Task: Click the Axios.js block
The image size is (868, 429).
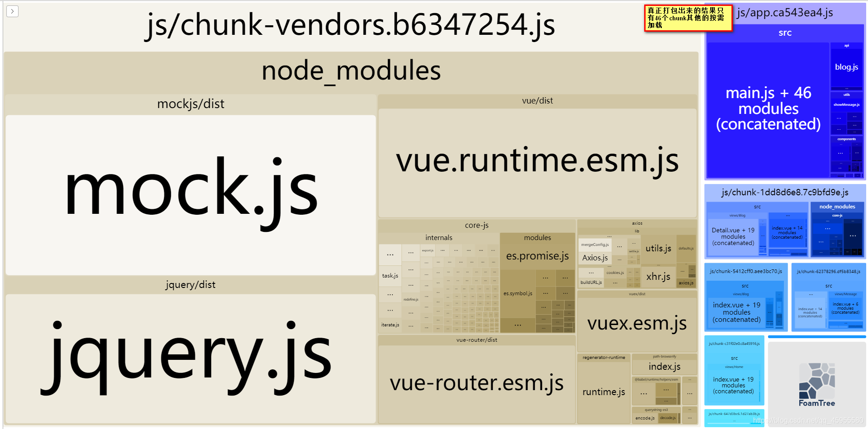Action: click(x=595, y=258)
